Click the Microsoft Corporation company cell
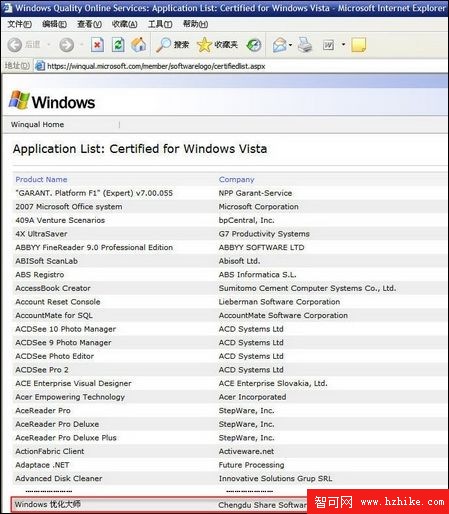Viewport: 449px width, 514px height. (258, 207)
